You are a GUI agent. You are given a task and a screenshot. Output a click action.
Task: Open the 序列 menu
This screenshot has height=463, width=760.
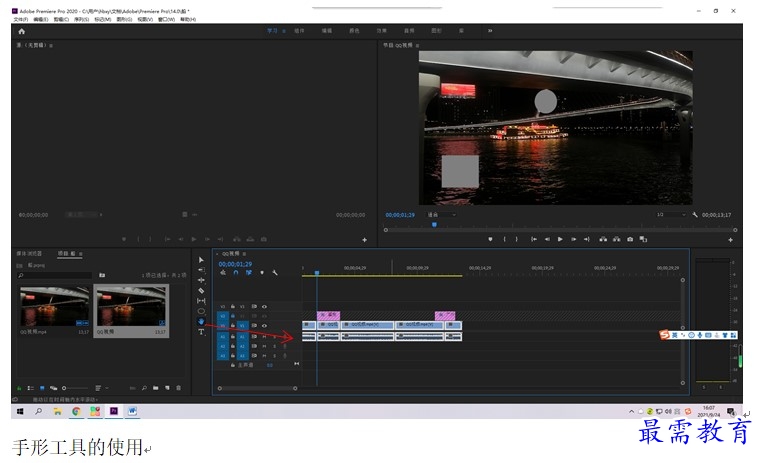click(81, 19)
